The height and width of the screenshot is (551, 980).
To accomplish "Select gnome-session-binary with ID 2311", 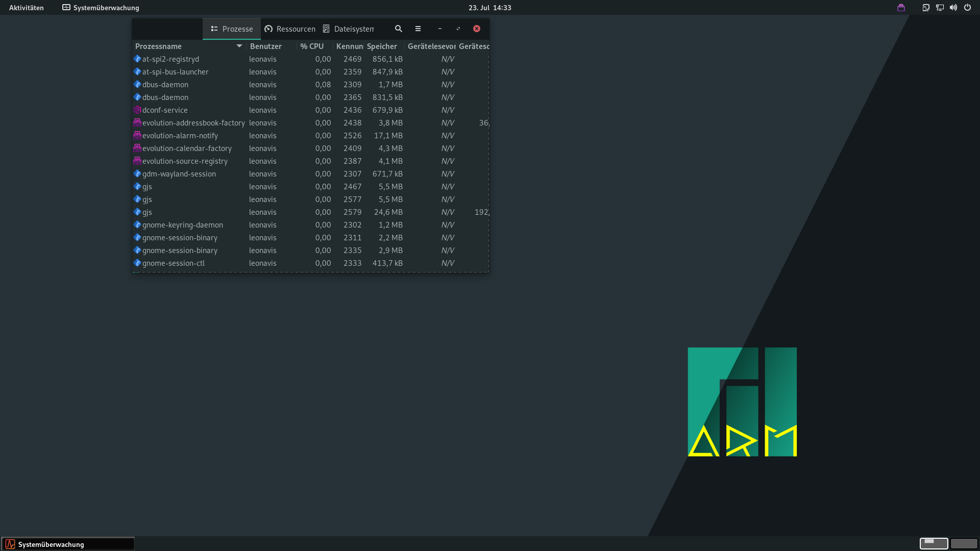I will click(x=311, y=237).
